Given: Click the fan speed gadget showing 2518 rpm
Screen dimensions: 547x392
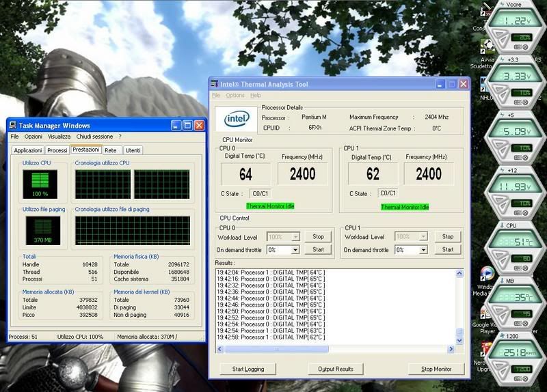Looking at the screenshot, I should coord(518,353).
